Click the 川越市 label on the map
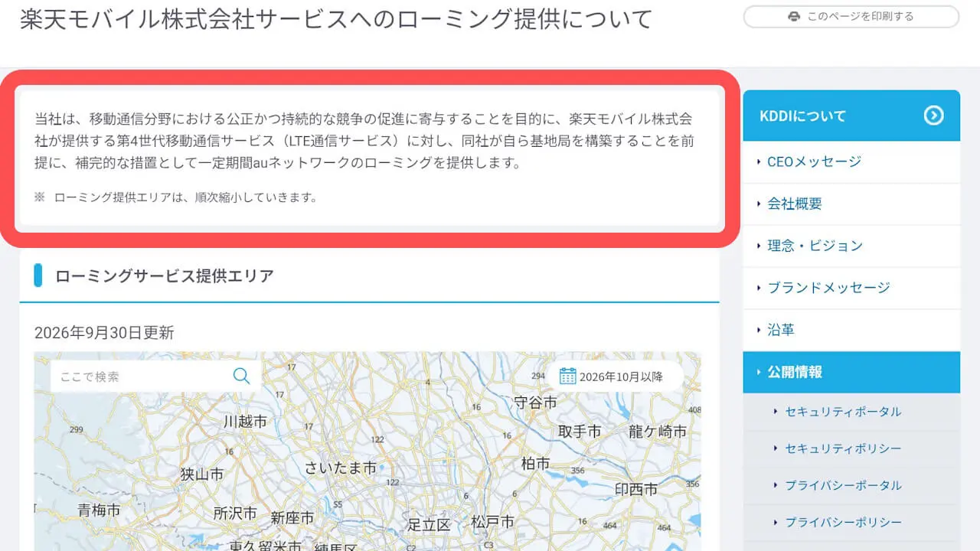Viewport: 980px width, 551px height. pos(245,422)
